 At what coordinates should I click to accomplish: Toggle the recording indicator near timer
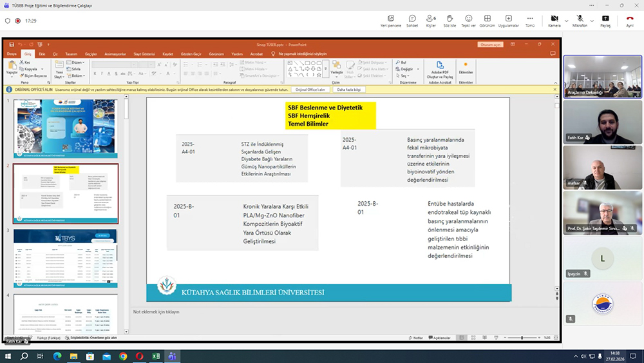click(18, 21)
